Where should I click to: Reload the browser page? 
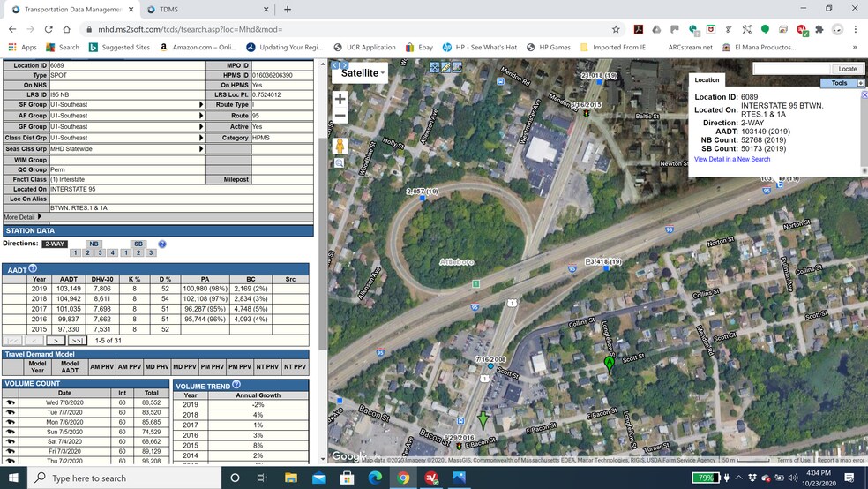49,29
